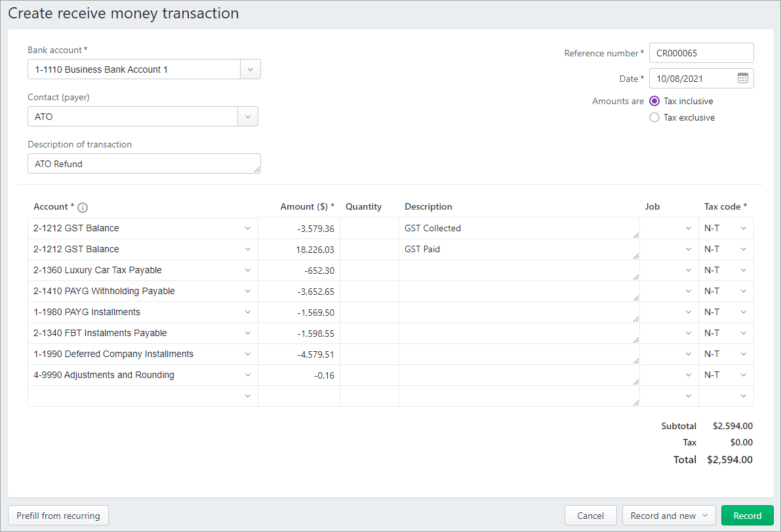This screenshot has height=532, width=781.
Task: Click the 18,226.03 amount field
Action: pos(299,250)
